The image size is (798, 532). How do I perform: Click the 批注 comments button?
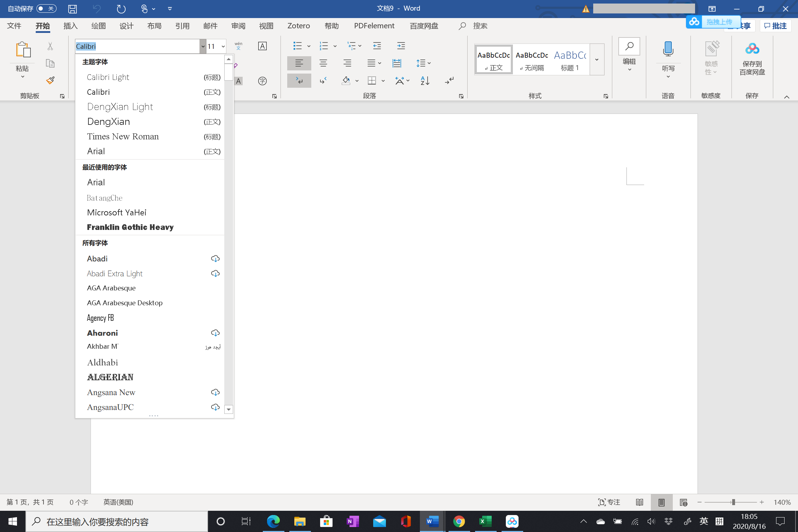coord(775,26)
